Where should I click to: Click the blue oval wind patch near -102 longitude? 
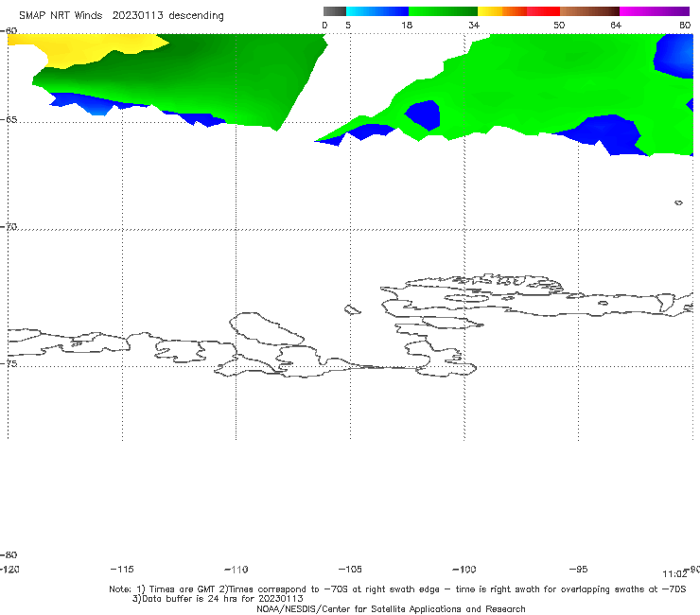[423, 114]
